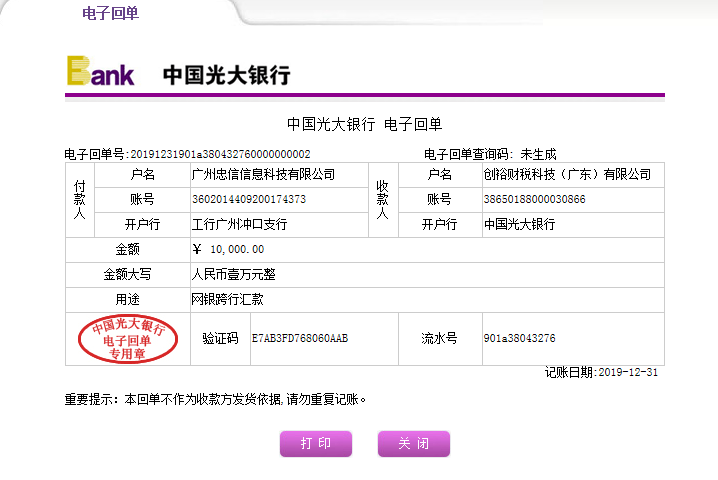Click payer name 广州忠信信息科技有限公司
Viewport: 718px width, 480px height.
(263, 175)
